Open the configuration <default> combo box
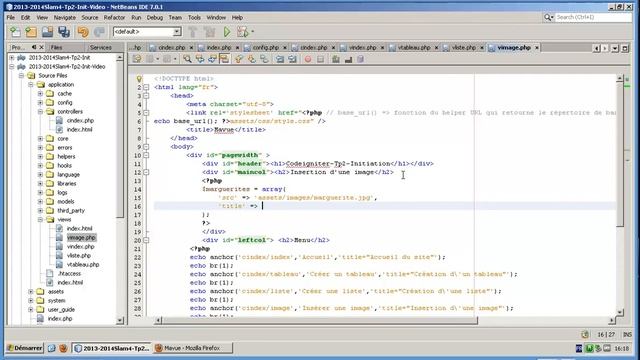This screenshot has width=640, height=360. 147,31
